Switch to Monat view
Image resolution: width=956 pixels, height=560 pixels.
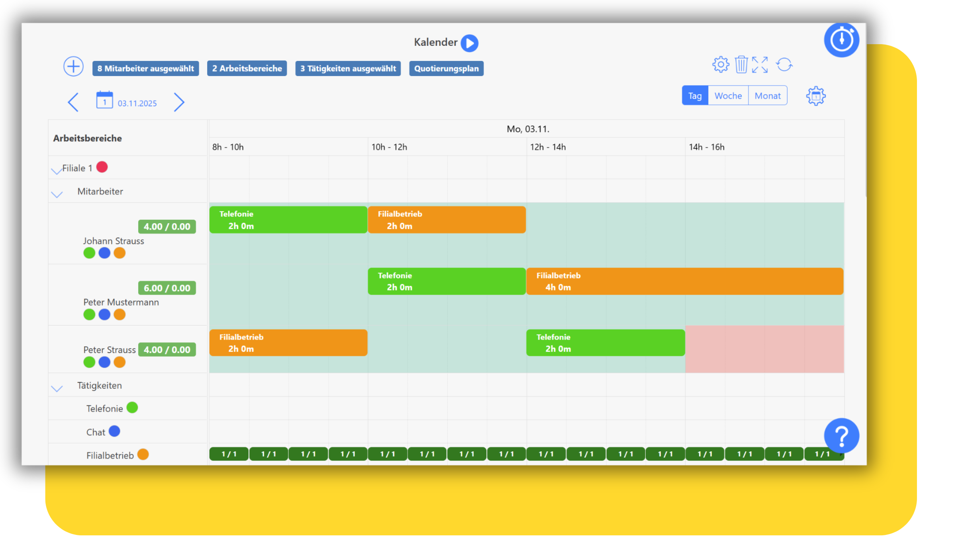click(x=767, y=96)
